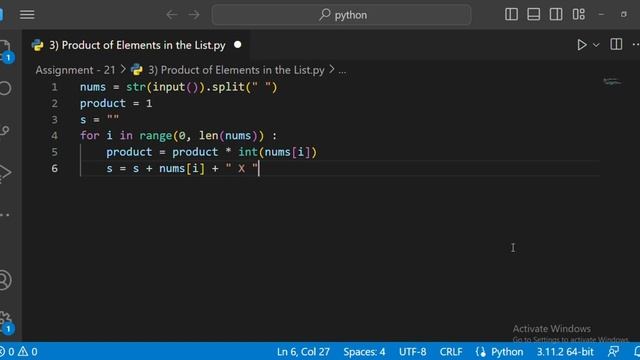
Task: Select encoding UTF-8 in status bar
Action: coord(413,352)
